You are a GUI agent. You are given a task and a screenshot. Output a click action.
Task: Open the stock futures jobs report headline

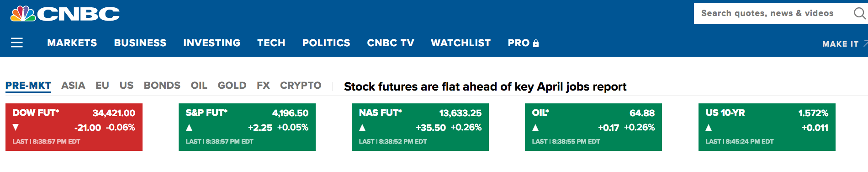[x=485, y=86]
